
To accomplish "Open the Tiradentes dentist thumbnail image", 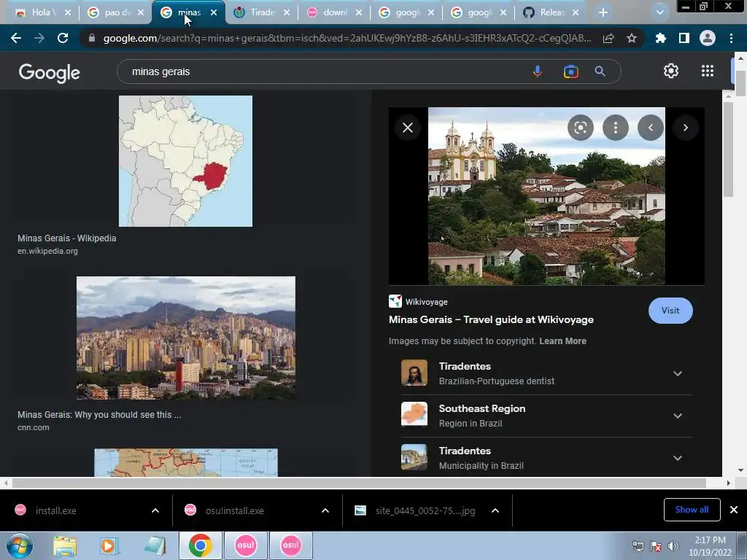I will click(x=414, y=373).
